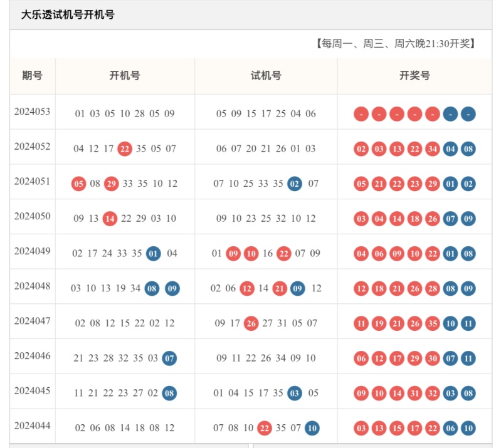
Task: Click the 开奖号 column header
Action: click(414, 76)
